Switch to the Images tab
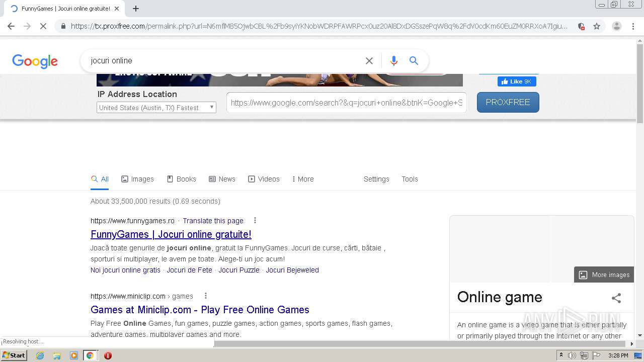This screenshot has height=362, width=644. (x=137, y=179)
